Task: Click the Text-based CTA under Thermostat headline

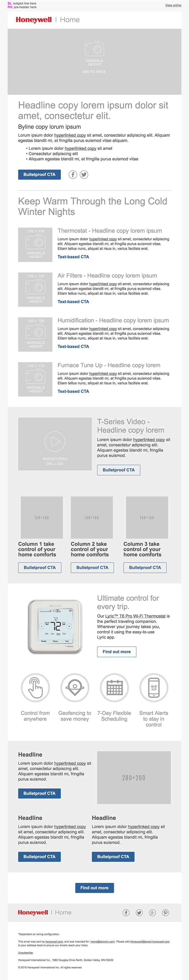Action: point(73,257)
